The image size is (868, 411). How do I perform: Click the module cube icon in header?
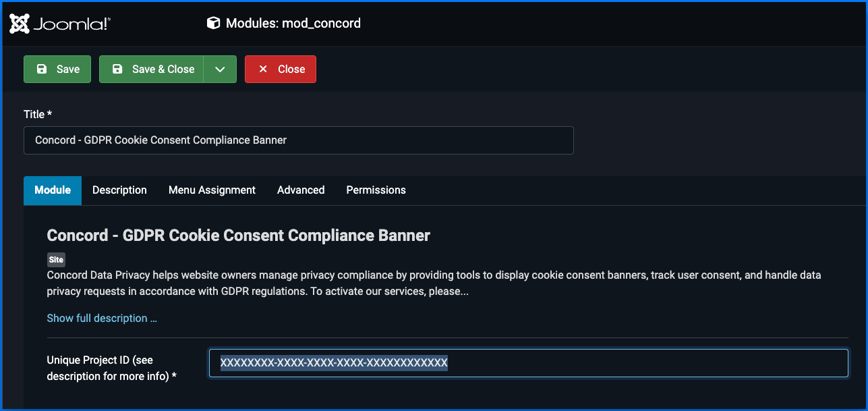pos(213,24)
